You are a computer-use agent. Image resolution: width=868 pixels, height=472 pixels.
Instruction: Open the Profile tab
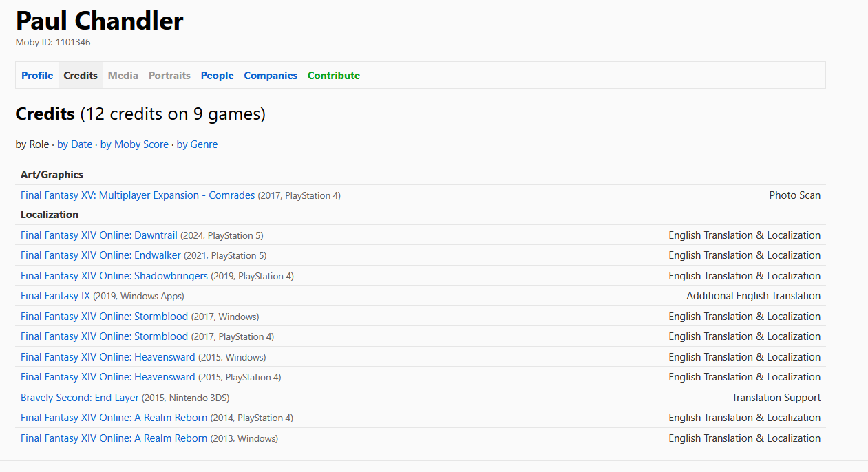[x=37, y=76]
